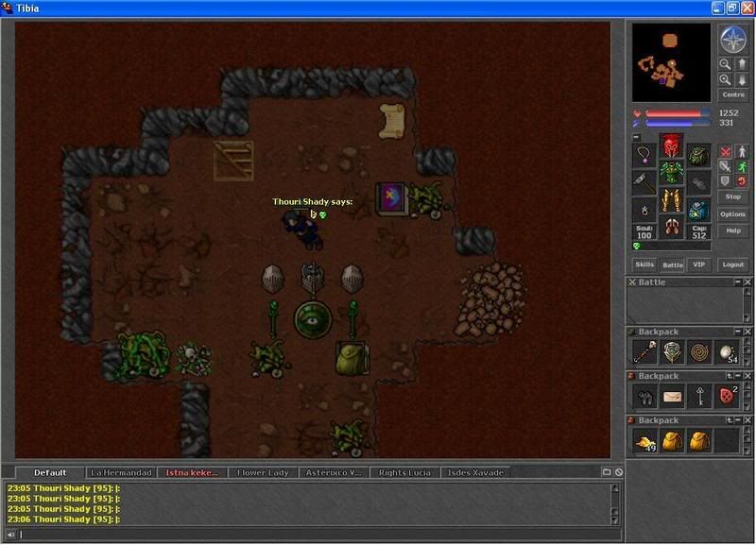
Task: Click the blue bag in the ammo slot
Action: [698, 210]
